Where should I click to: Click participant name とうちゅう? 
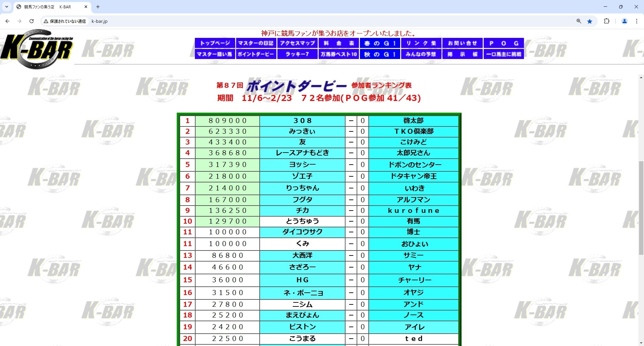click(303, 221)
